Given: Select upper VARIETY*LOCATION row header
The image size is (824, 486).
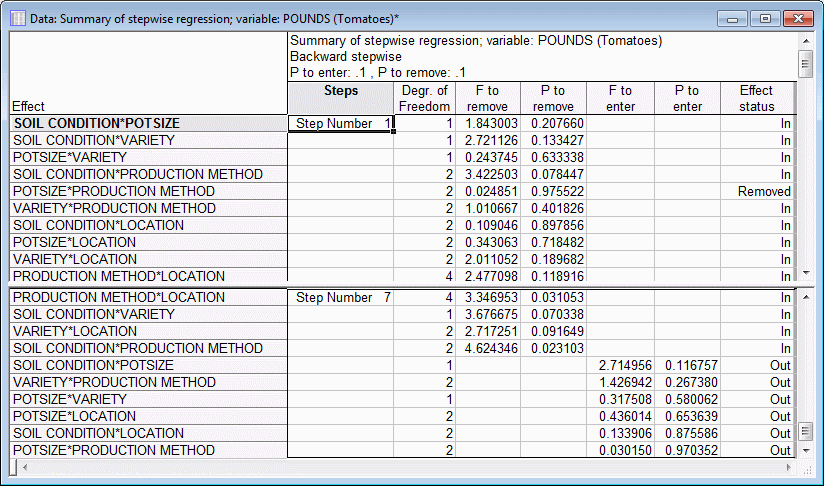Looking at the screenshot, I should [148, 259].
